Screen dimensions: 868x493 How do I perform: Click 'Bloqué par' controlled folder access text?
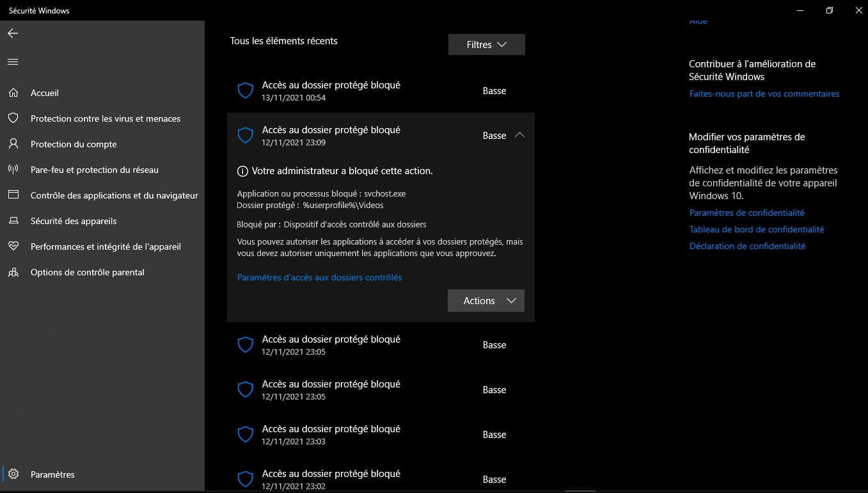pyautogui.click(x=331, y=224)
